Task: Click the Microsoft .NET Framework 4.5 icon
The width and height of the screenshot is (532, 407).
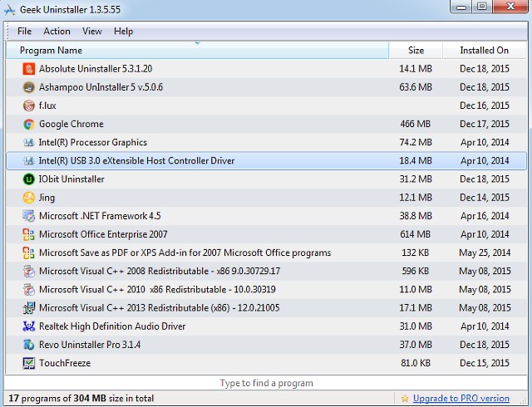Action: coord(29,216)
